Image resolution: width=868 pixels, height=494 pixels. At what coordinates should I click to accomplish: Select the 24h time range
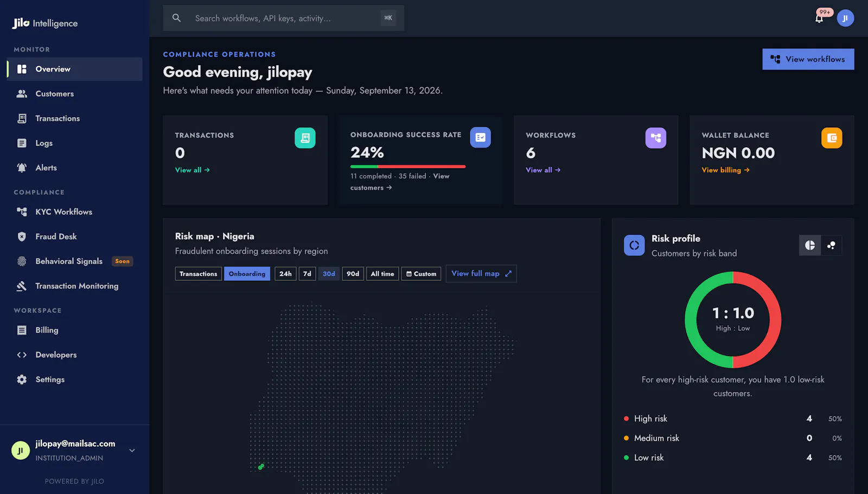point(285,274)
